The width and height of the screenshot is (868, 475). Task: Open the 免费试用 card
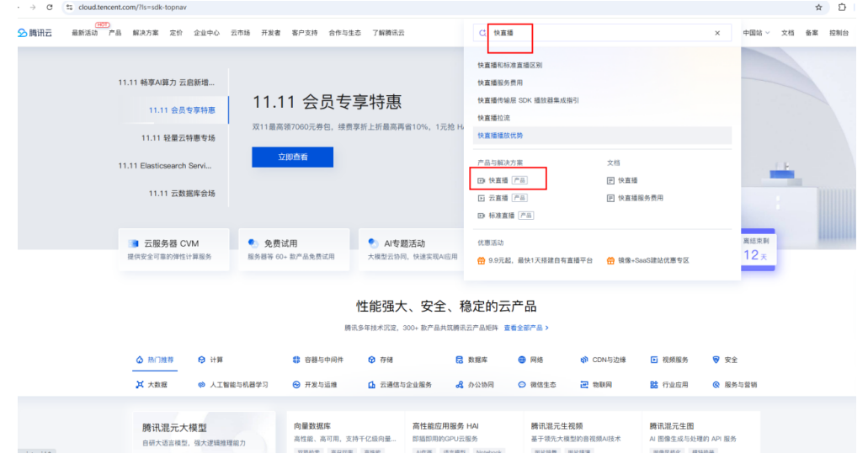(x=294, y=249)
